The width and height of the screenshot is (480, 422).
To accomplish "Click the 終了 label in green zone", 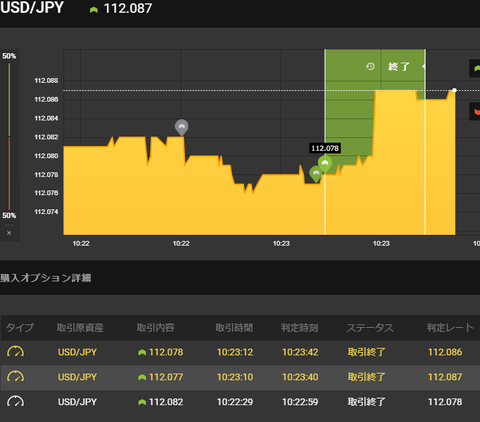I will point(399,66).
